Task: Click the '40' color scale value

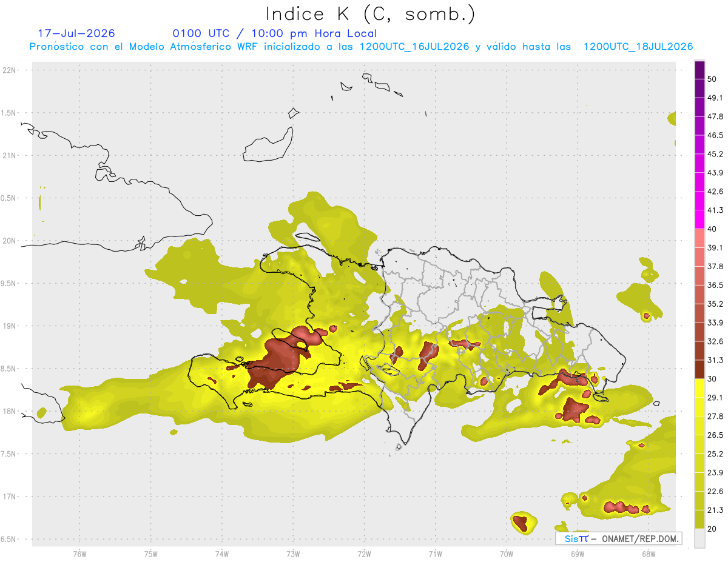Action: 712,229
